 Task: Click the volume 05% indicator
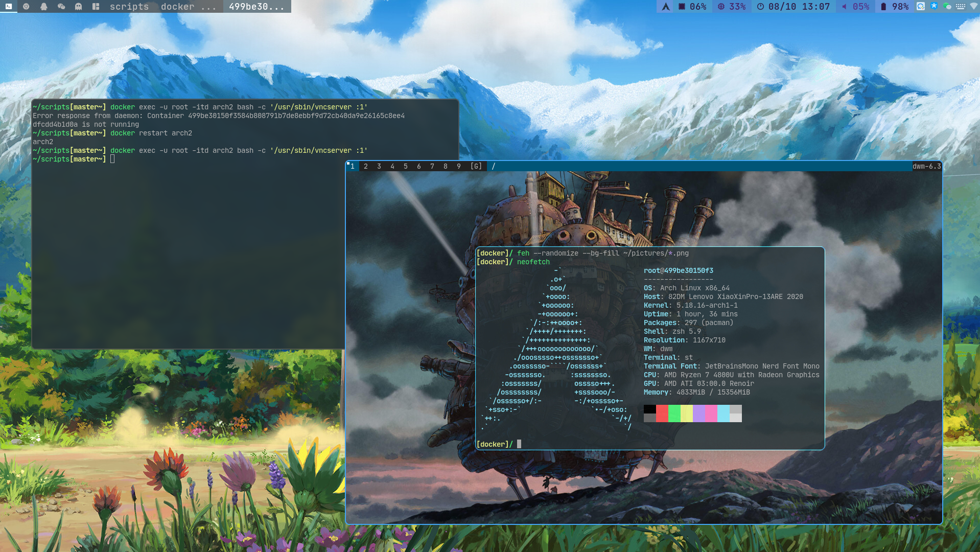pos(855,7)
